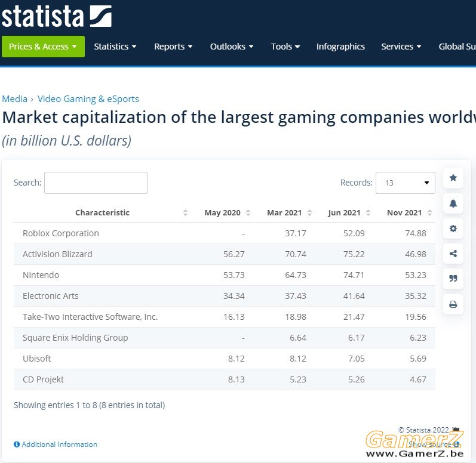Click the flag icon near Statista 2022
The height and width of the screenshot is (463, 476).
tap(456, 430)
